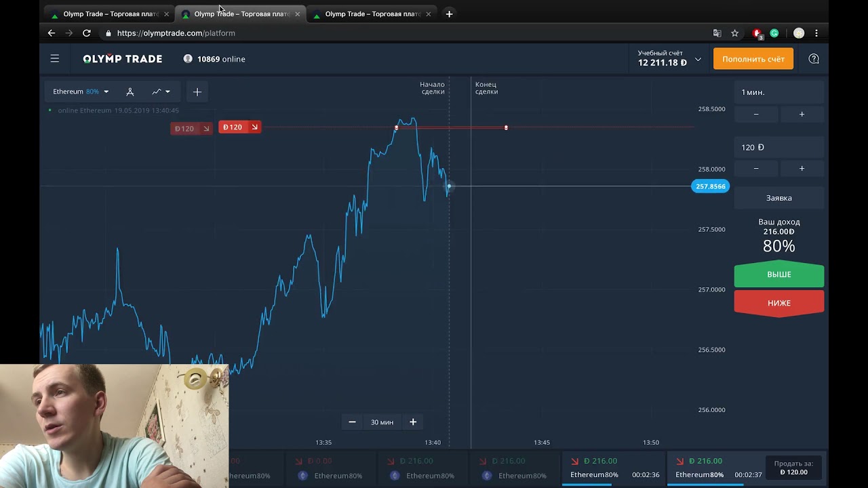Click the Начало сделки marker label

433,88
